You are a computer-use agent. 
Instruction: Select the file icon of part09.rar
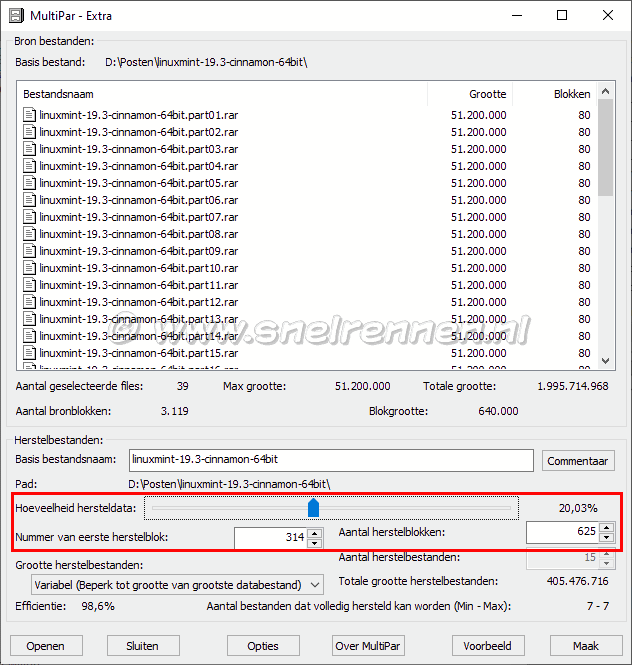29,251
